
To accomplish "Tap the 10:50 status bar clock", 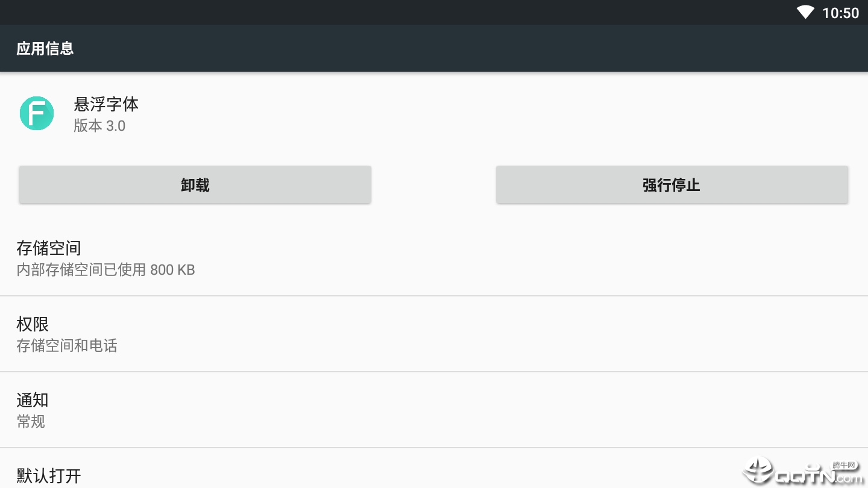I will click(840, 13).
